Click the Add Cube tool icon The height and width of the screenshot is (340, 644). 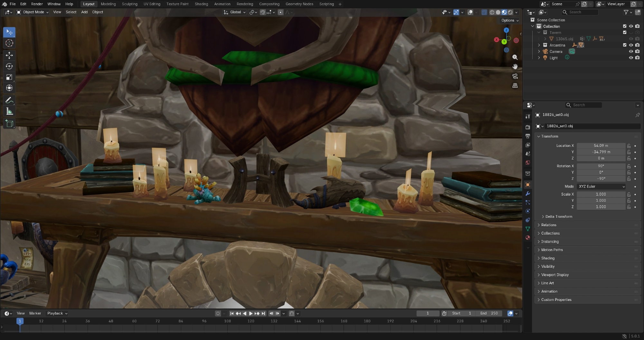[9, 124]
